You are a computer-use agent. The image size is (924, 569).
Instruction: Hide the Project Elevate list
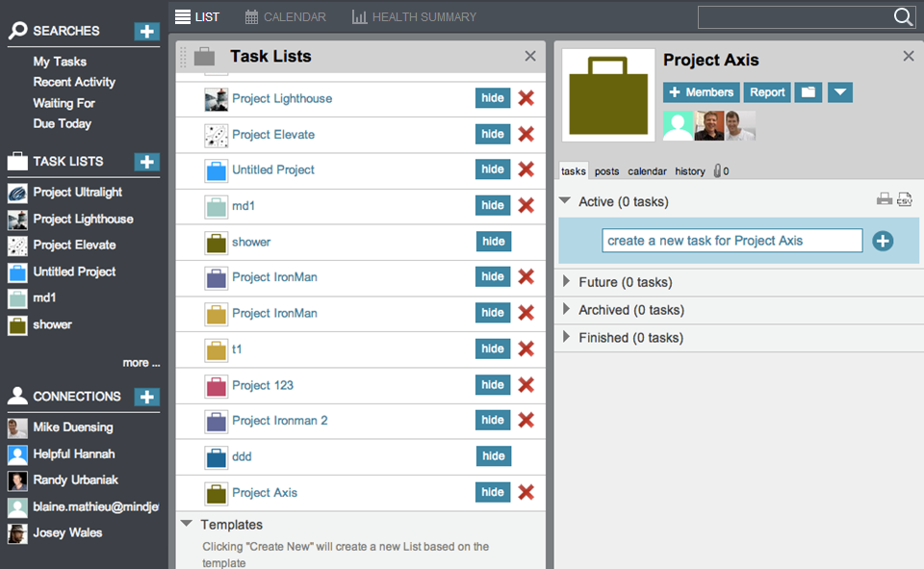[493, 134]
